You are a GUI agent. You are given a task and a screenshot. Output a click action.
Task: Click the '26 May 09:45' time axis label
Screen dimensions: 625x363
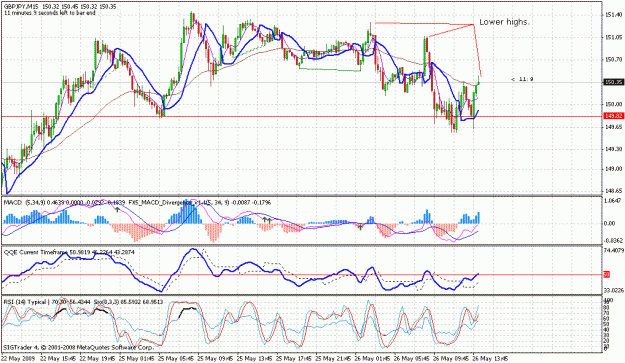point(452,358)
